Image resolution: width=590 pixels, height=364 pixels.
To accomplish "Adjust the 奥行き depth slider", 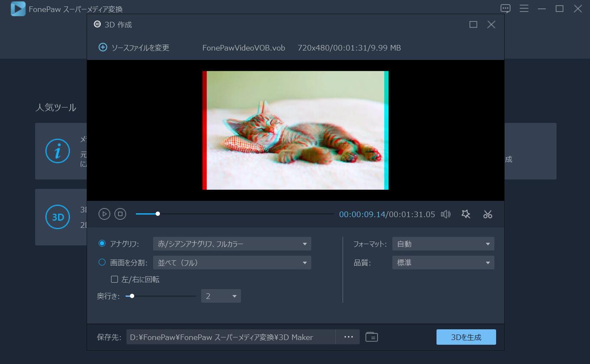I will 161,296.
